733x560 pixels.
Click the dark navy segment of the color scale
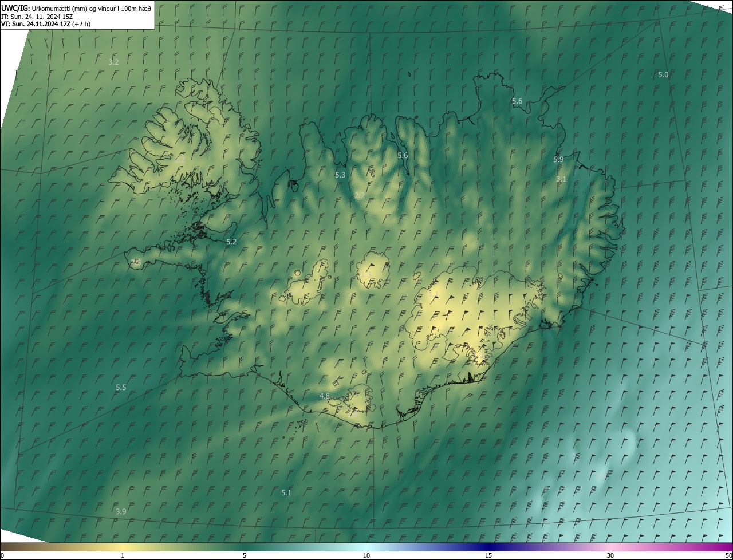click(x=488, y=547)
